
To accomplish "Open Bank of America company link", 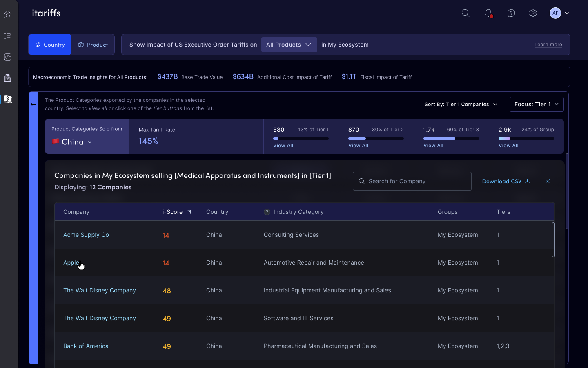I will point(86,346).
